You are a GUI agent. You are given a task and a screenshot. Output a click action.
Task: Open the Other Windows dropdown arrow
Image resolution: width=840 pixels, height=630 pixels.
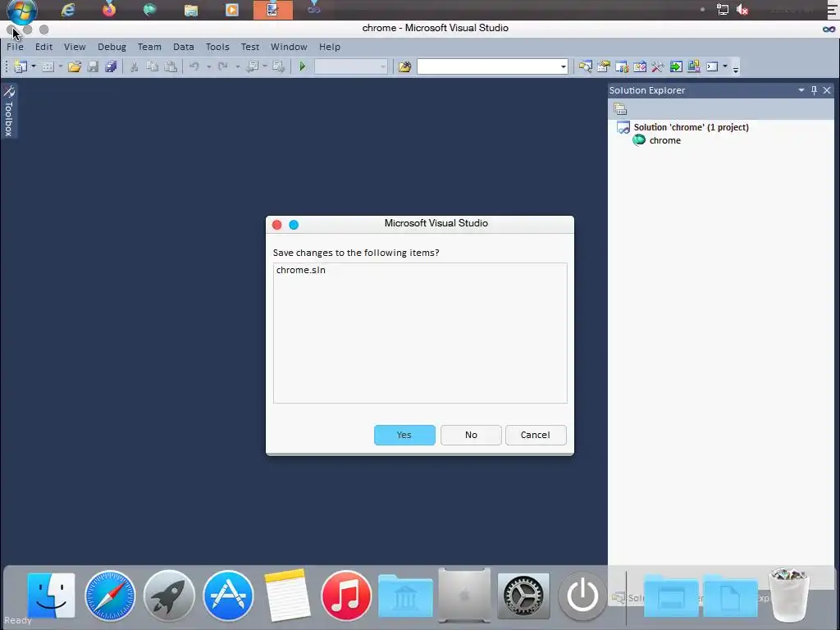tap(725, 67)
